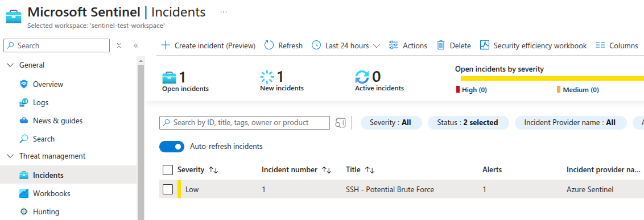644x220 pixels.
Task: Click the Azure Sentinel provider cell
Action: pyautogui.click(x=589, y=189)
